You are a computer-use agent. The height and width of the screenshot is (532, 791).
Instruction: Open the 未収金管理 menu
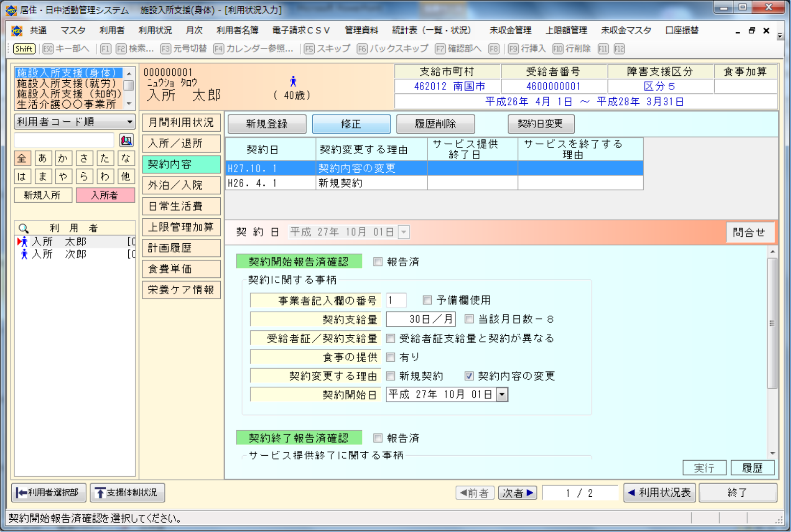(510, 30)
